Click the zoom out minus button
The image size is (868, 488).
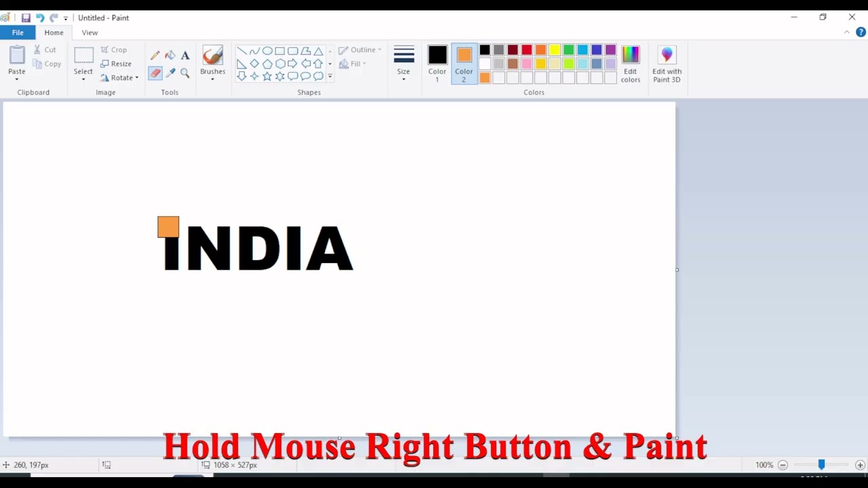(x=783, y=465)
